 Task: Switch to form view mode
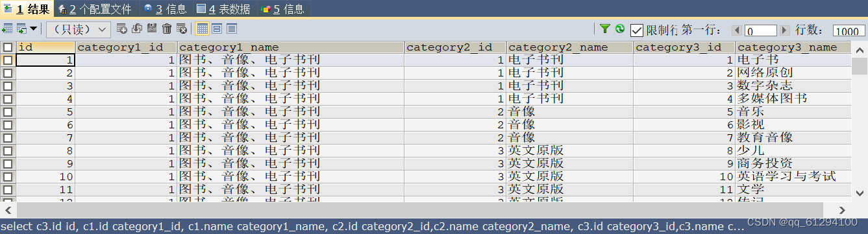pyautogui.click(x=217, y=29)
